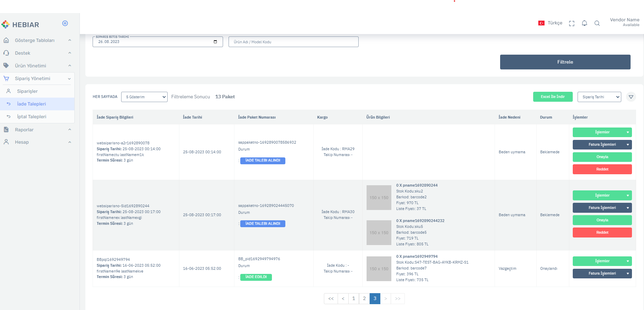The image size is (644, 310).
Task: Open the filter funnel icon button
Action: coord(631,97)
